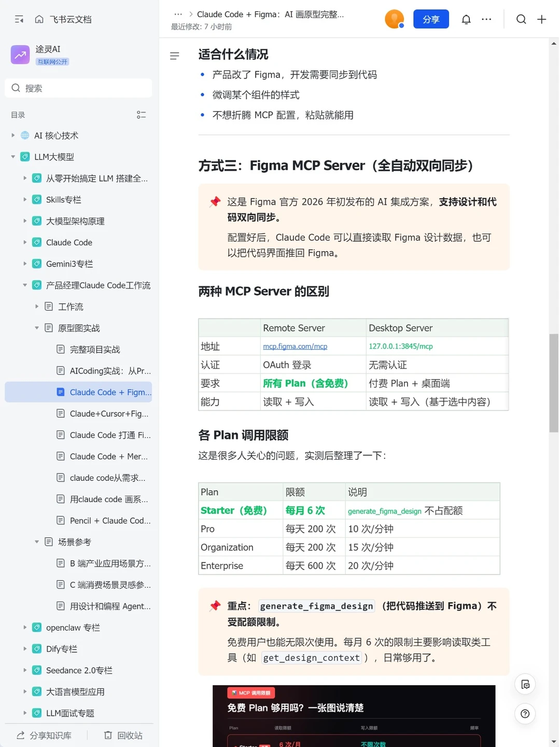The height and width of the screenshot is (747, 560).
Task: Click the 127.0.0.1:3845/mcp address link
Action: (x=401, y=346)
